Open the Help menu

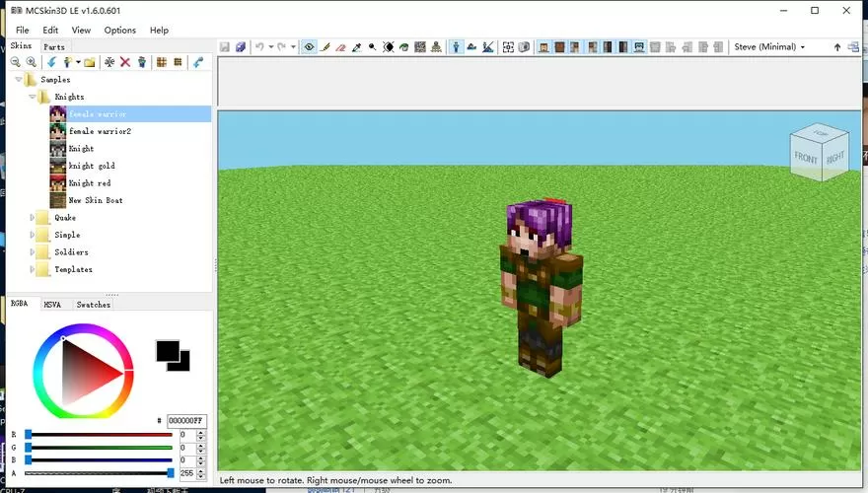(x=159, y=30)
